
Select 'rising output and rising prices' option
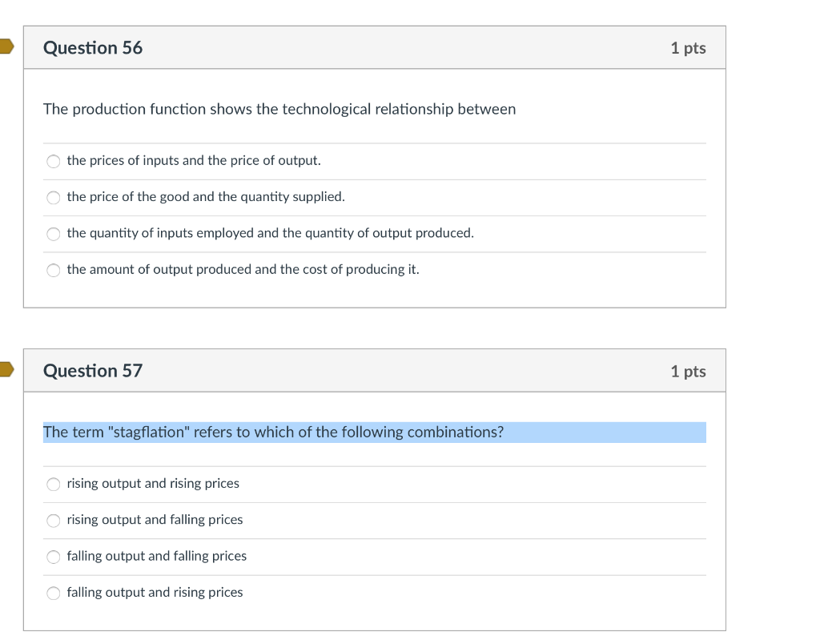pos(53,484)
